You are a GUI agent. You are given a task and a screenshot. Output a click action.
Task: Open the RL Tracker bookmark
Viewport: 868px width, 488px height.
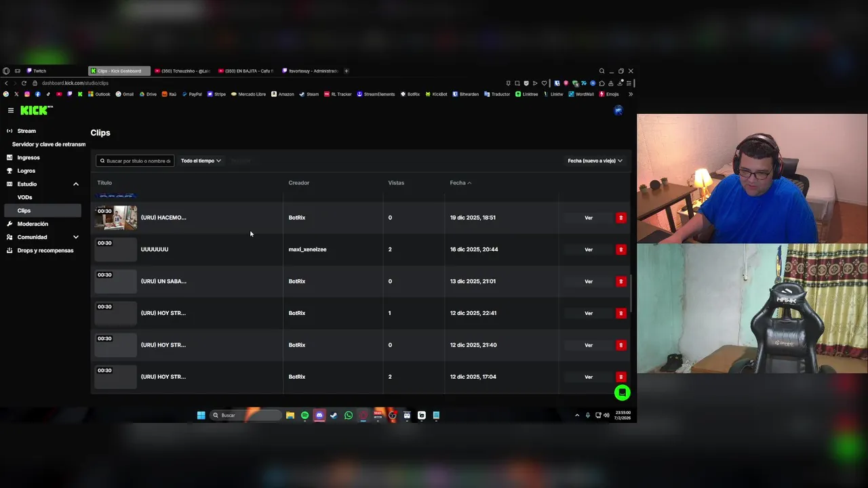coord(338,94)
